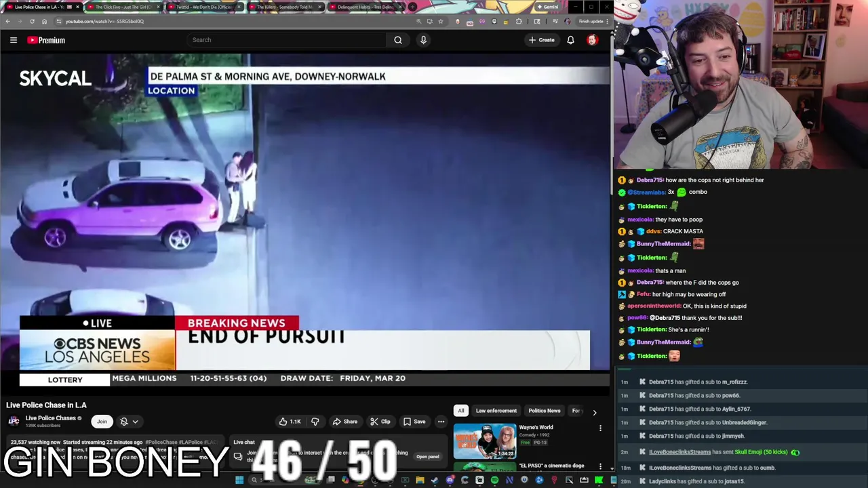Screen dimensions: 868x488
Task: Open Chrome home page icon
Action: [x=44, y=21]
